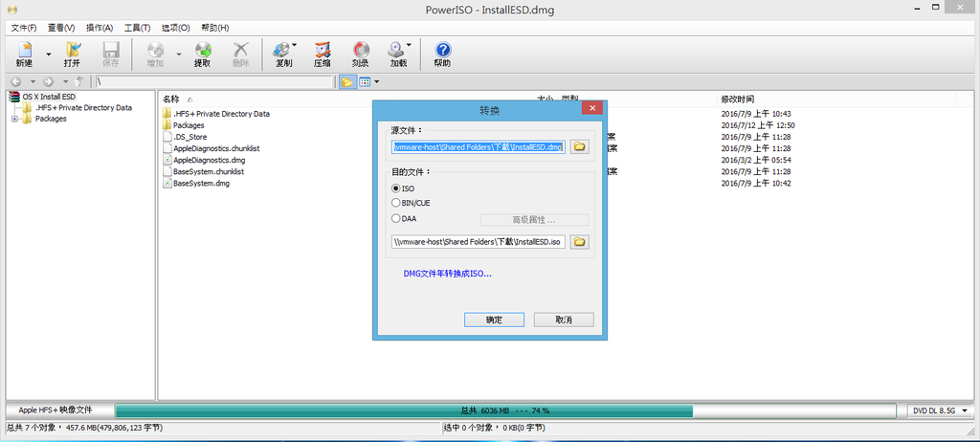Select BaseSystem.dmg file icon in list
The image size is (980, 442).
[167, 183]
